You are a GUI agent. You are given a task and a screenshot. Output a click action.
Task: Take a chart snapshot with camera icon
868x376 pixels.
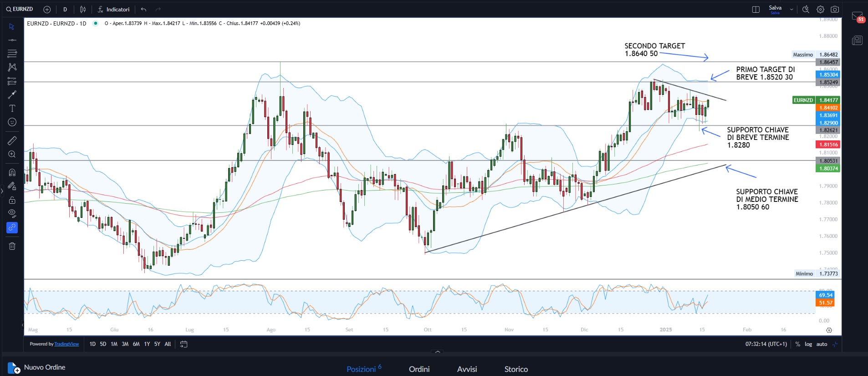835,10
